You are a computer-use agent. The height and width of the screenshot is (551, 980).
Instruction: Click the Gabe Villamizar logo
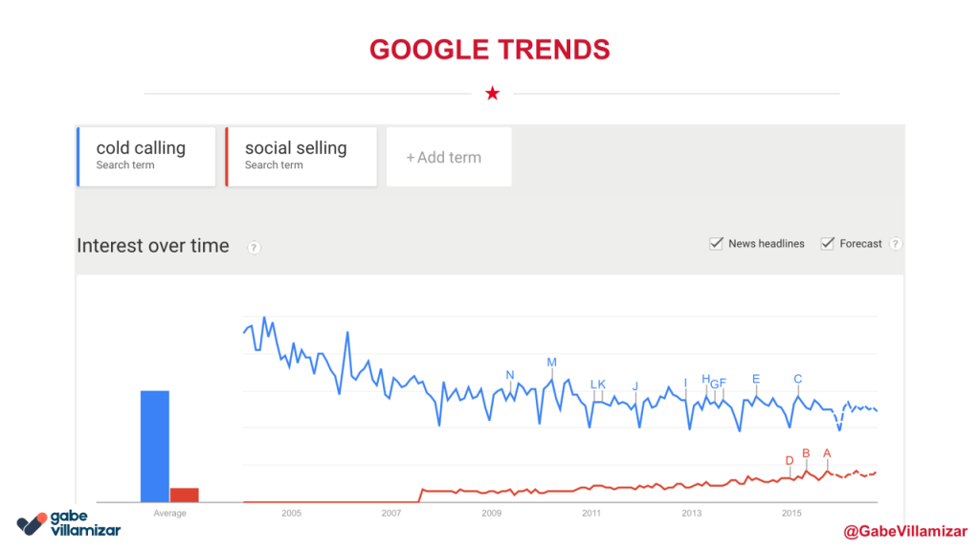[x=69, y=523]
